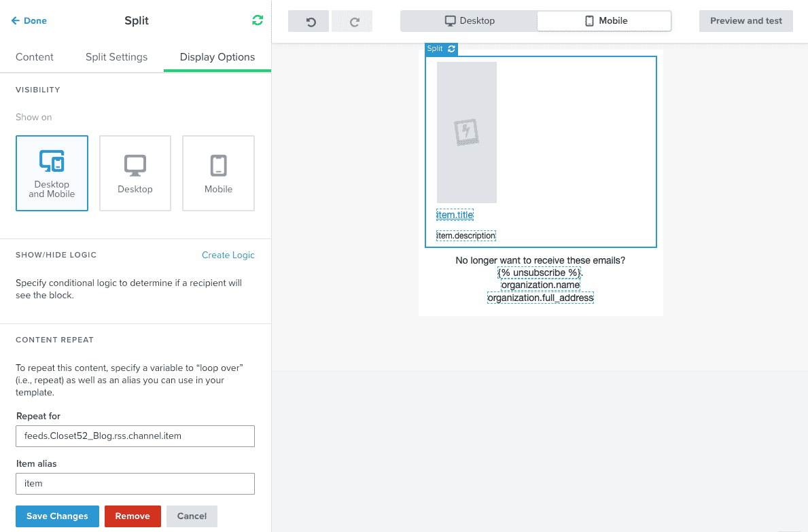Click the red Remove button
The image size is (808, 532).
(133, 516)
